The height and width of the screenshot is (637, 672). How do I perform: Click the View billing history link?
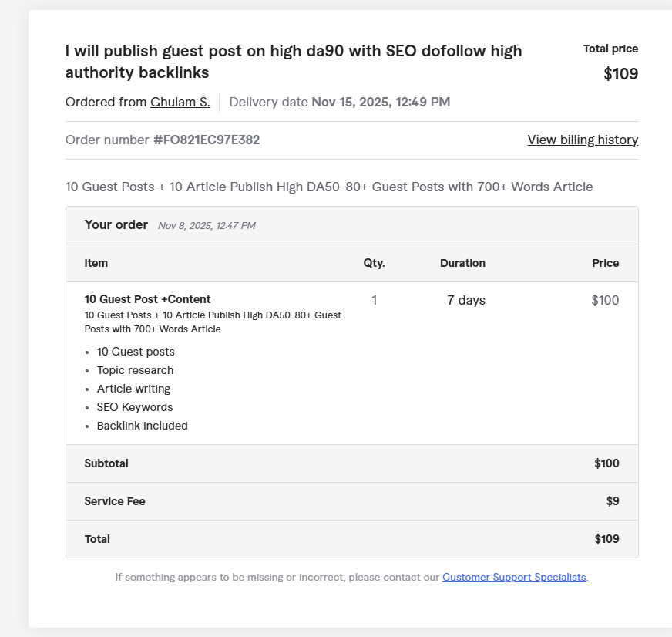tap(583, 140)
